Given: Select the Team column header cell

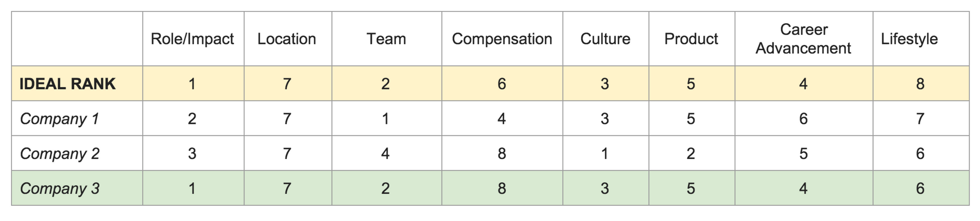Looking at the screenshot, I should click(386, 39).
